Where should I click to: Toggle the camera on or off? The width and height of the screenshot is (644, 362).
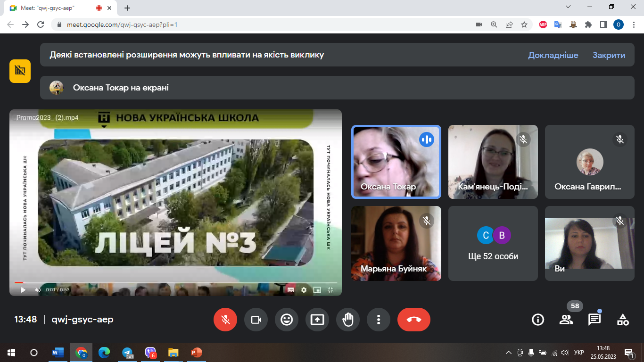[x=256, y=320]
